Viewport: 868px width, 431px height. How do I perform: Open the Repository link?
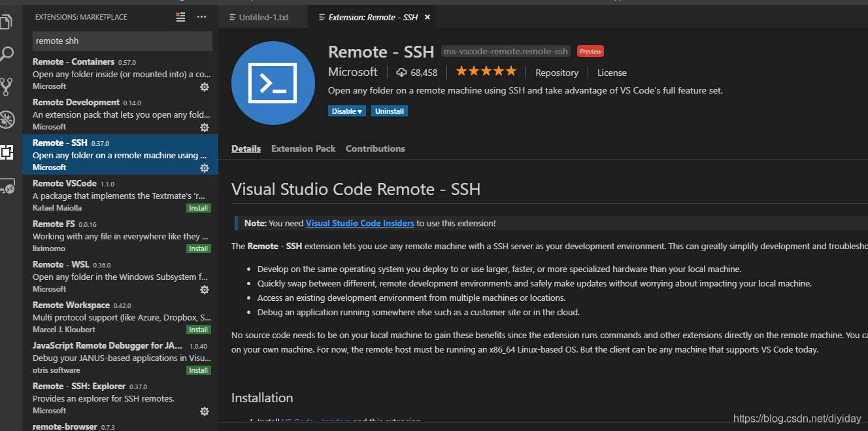tap(557, 73)
